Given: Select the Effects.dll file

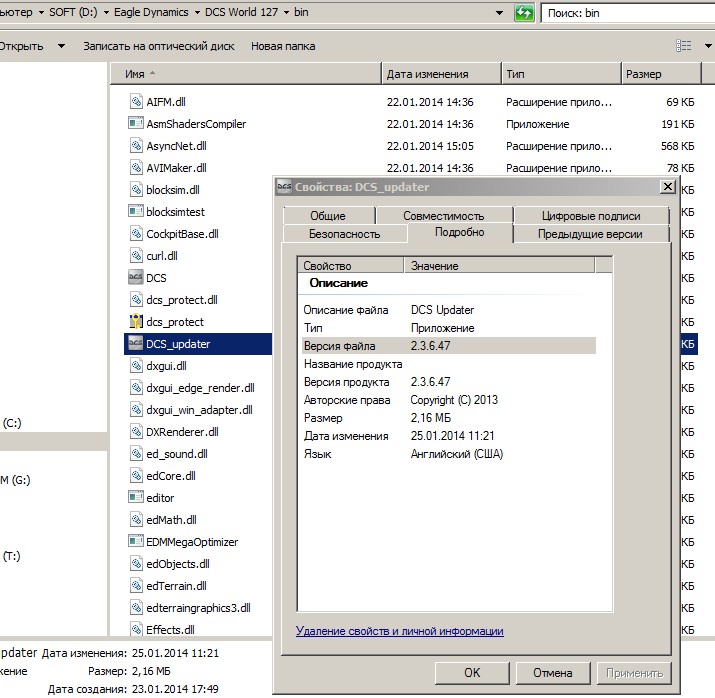Looking at the screenshot, I should 170,630.
